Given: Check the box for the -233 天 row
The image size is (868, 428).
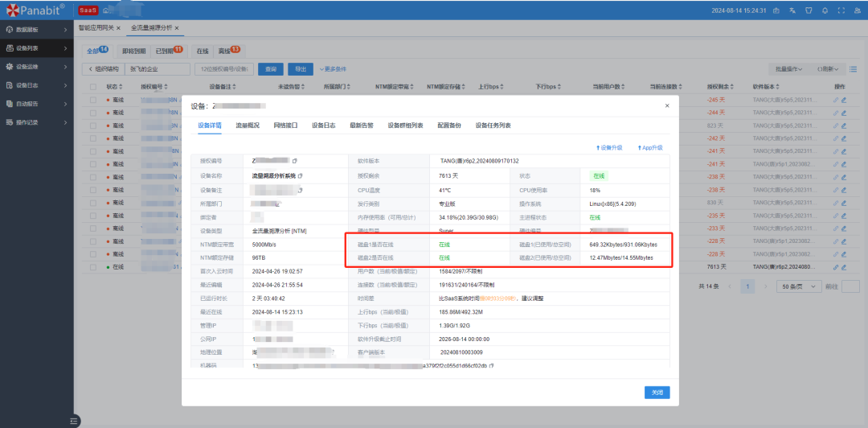Looking at the screenshot, I should [93, 228].
